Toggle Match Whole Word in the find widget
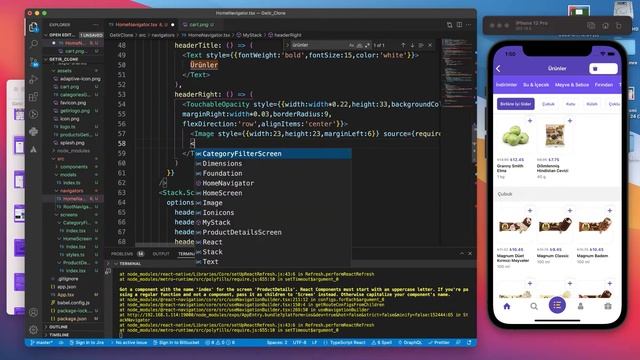 tap(359, 45)
